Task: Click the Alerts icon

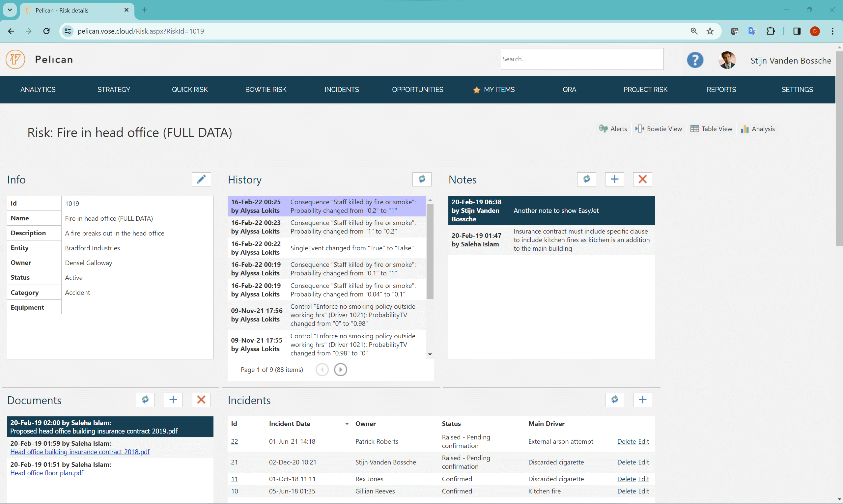Action: (x=613, y=129)
